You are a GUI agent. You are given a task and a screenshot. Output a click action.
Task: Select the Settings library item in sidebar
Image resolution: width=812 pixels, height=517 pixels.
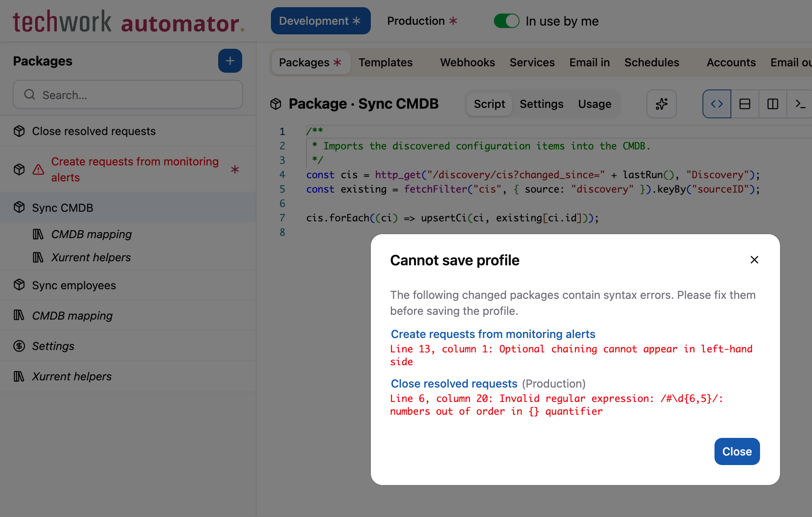[x=128, y=346]
